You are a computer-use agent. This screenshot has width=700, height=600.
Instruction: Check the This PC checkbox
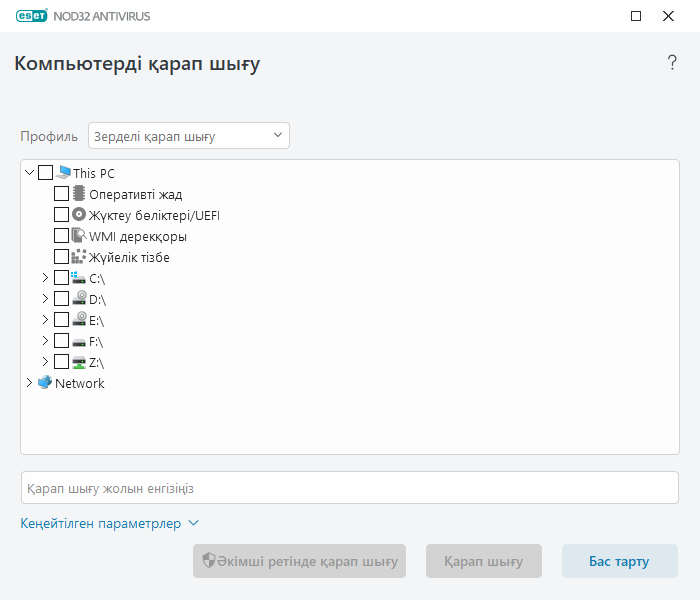pos(46,173)
